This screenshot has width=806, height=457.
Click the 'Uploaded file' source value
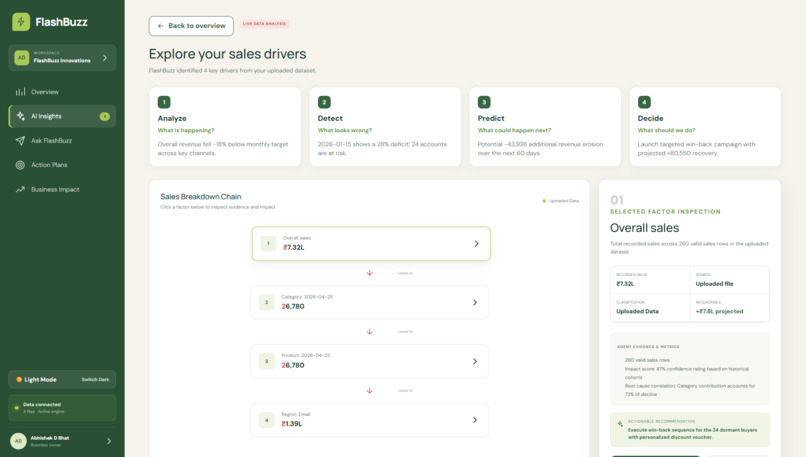[715, 284]
